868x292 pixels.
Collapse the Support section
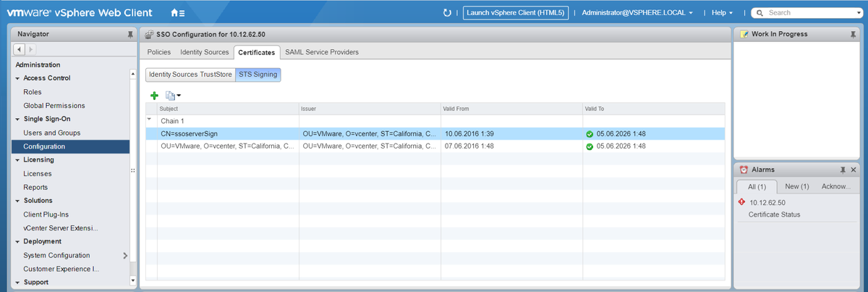point(17,283)
